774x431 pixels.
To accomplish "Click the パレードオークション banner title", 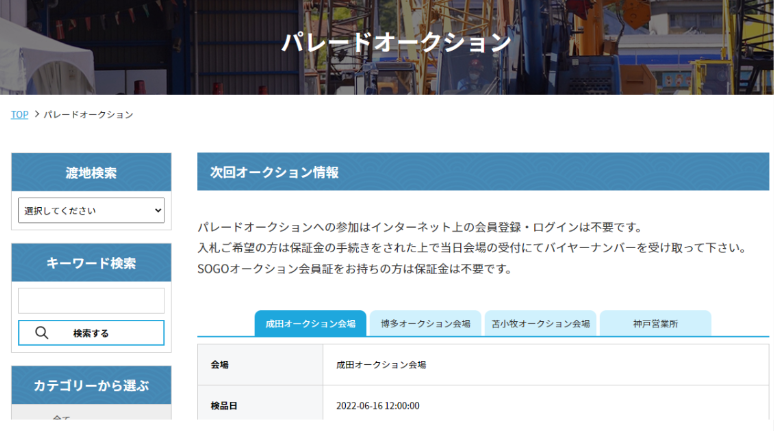I will (x=396, y=42).
